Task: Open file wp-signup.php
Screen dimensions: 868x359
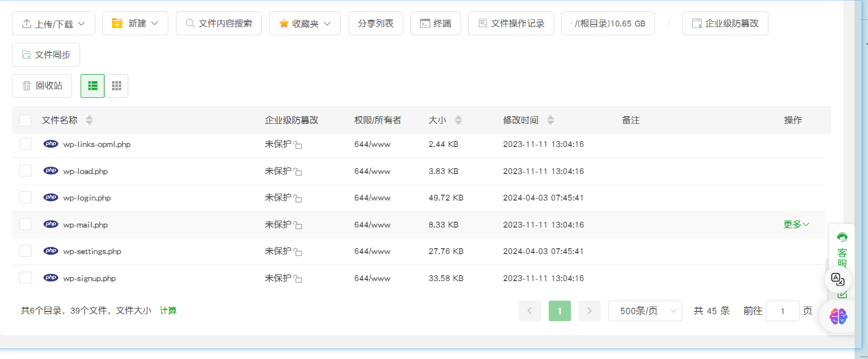Action: click(x=89, y=278)
